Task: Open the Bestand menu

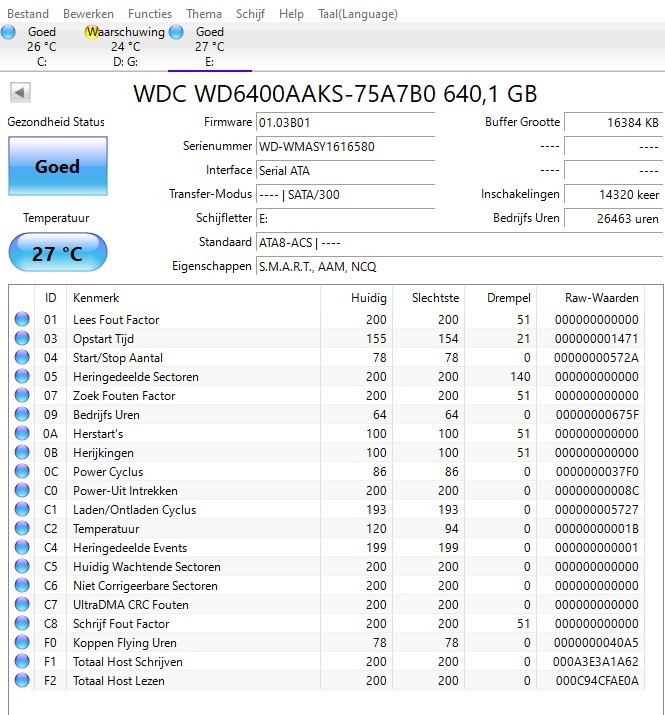Action: point(28,14)
